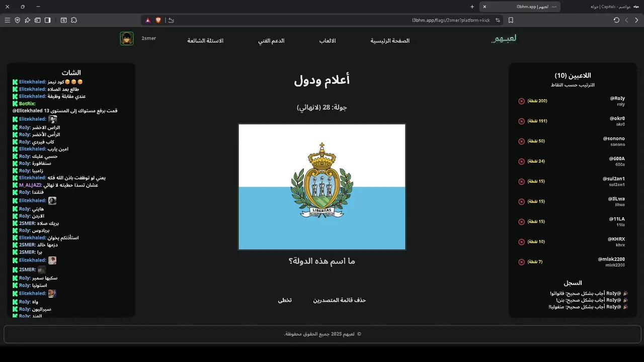Click the San Marino flag image
Screen dimensions: 644x362
[x=322, y=187]
